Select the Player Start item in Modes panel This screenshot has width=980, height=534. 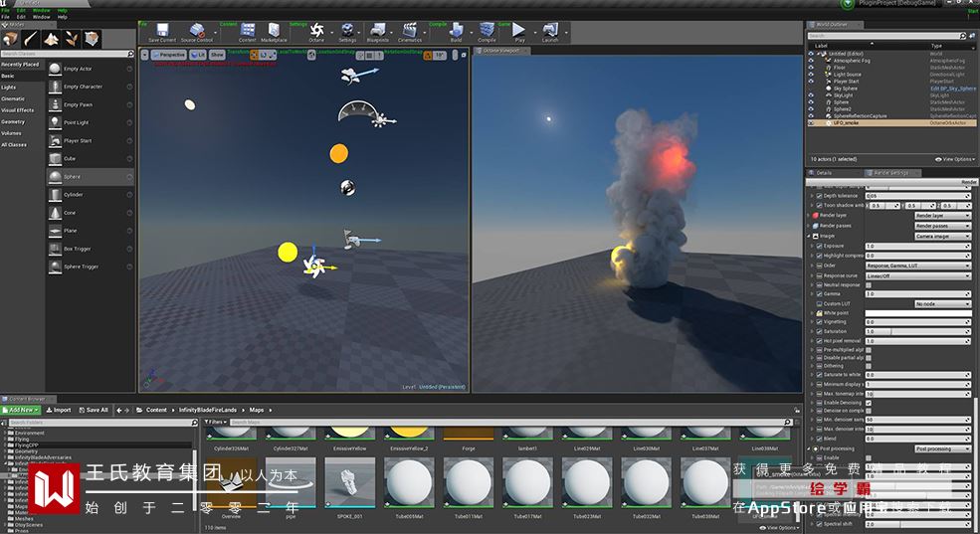point(91,140)
